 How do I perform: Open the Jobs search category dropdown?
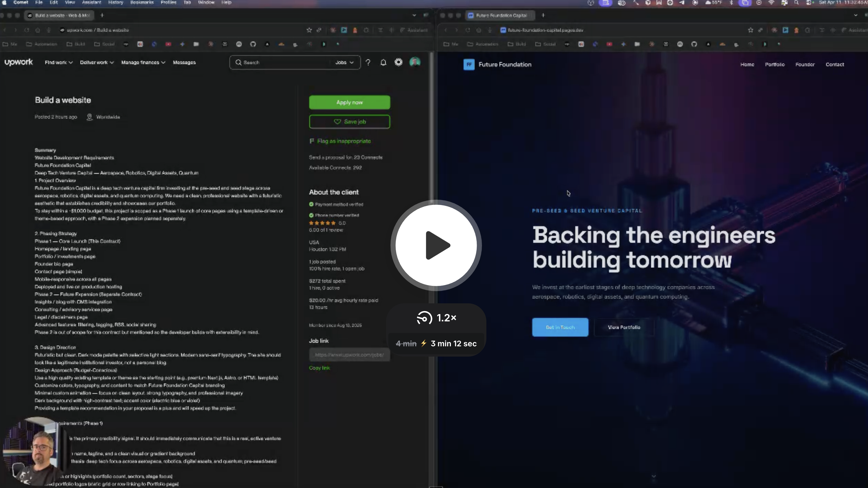tap(344, 62)
